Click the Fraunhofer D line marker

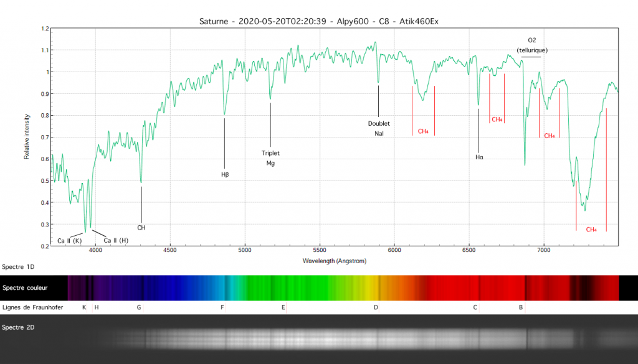click(375, 307)
